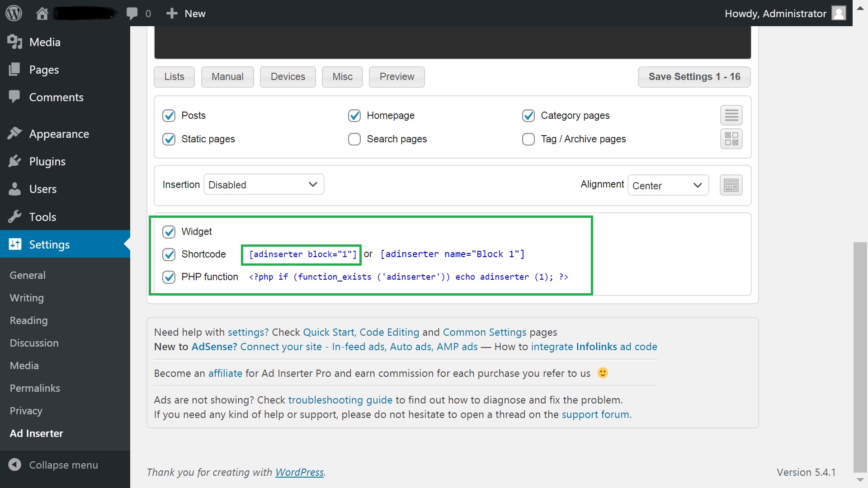
Task: Select the PHP function code snippet
Action: (408, 277)
